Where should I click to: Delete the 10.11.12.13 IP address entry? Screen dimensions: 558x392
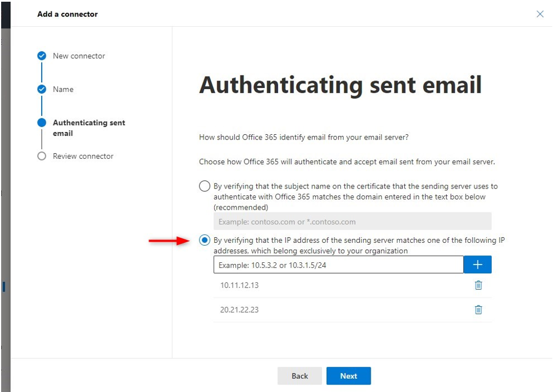tap(478, 285)
